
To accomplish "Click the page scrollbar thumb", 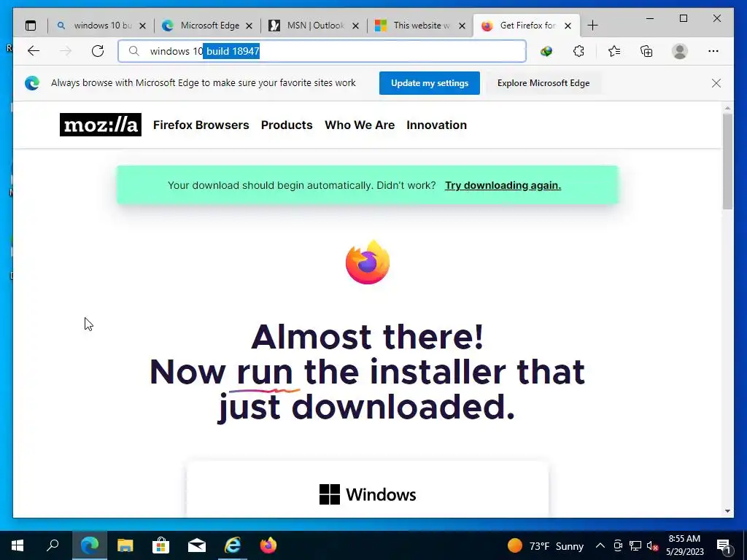I will coord(727,161).
